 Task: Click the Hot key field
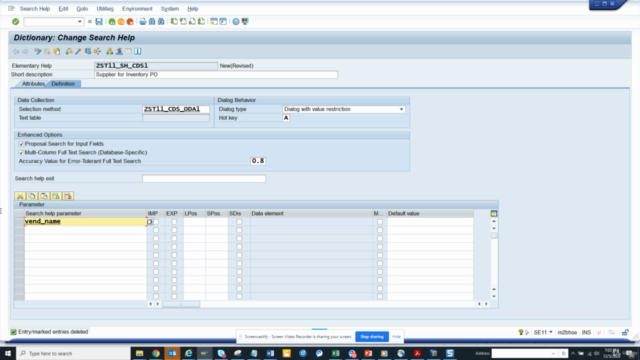click(286, 118)
